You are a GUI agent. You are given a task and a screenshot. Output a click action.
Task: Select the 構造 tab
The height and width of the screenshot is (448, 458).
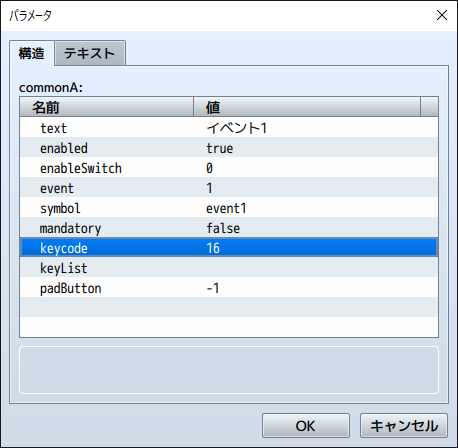(32, 53)
